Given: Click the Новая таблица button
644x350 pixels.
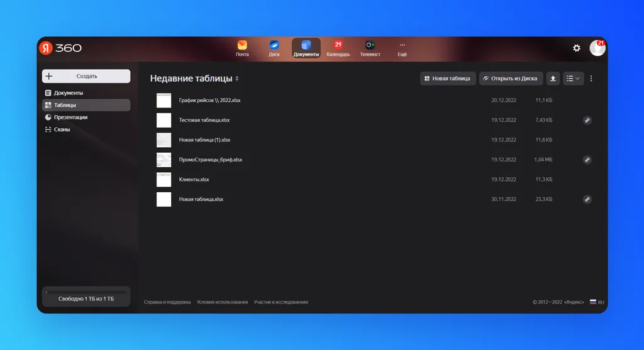Looking at the screenshot, I should (x=448, y=79).
